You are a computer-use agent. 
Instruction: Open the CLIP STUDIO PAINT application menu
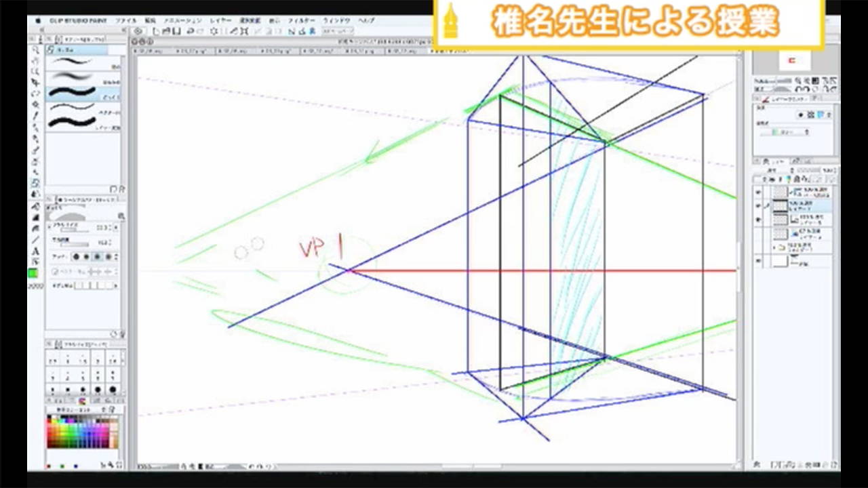point(77,20)
